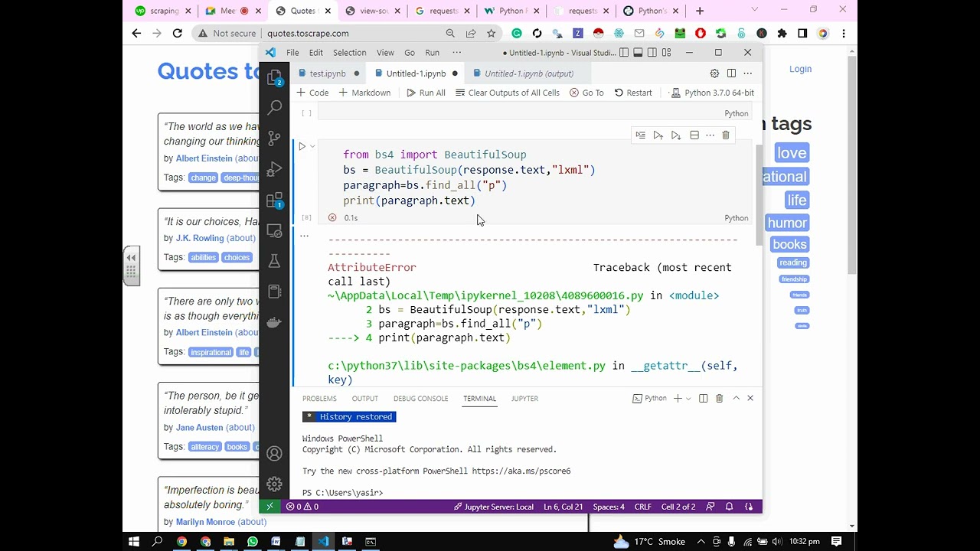Click the humor tag on Quotes page
This screenshot has height=551, width=980.
click(787, 223)
